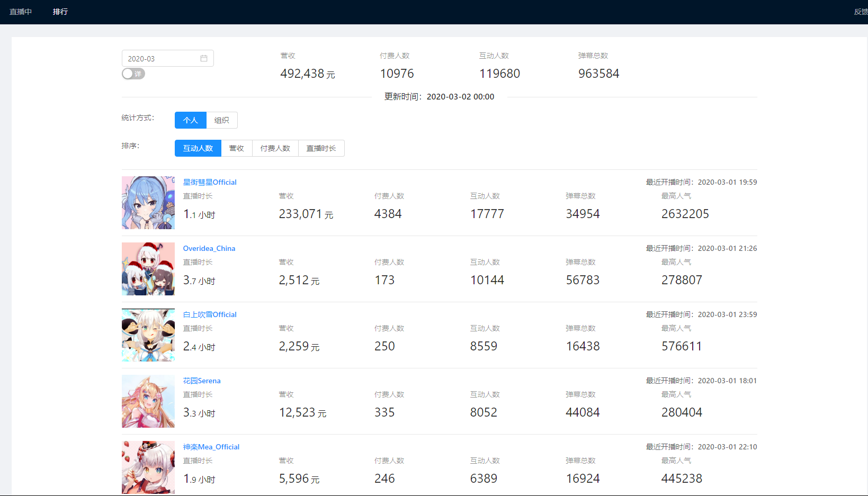868x496 pixels.
Task: Click last stream time 2020-03-01 22:10
Action: 728,447
